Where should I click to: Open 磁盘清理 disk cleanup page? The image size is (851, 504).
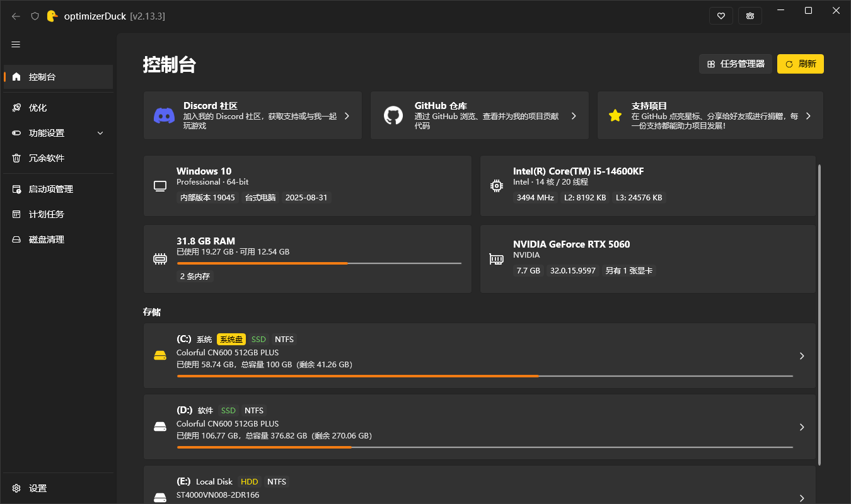pyautogui.click(x=58, y=239)
